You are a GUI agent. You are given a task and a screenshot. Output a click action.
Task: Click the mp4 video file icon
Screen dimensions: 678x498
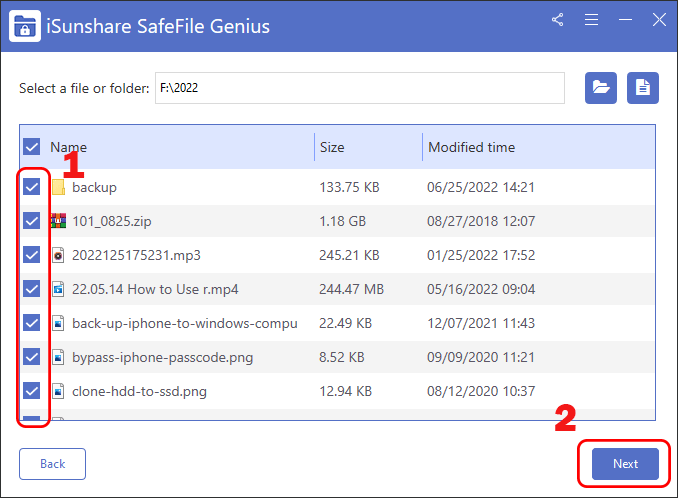(58, 289)
